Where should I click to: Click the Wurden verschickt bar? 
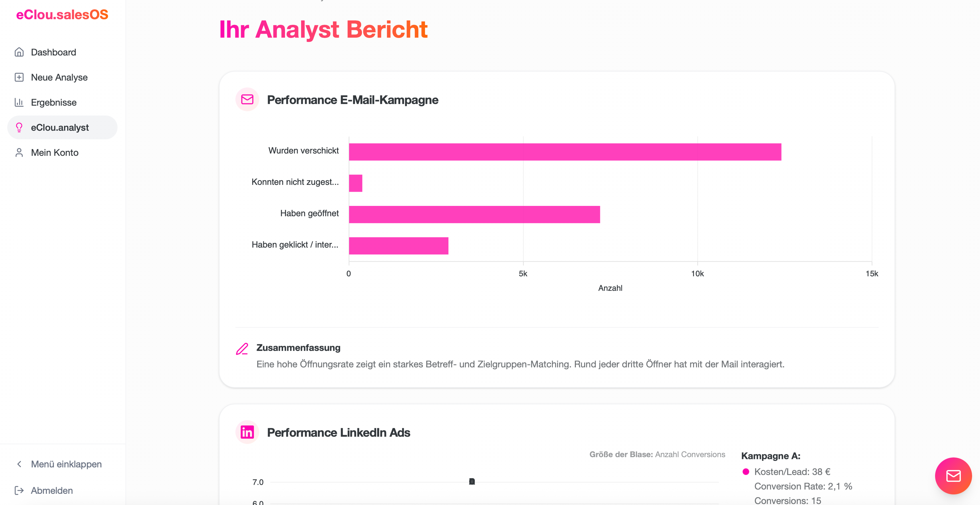565,152
